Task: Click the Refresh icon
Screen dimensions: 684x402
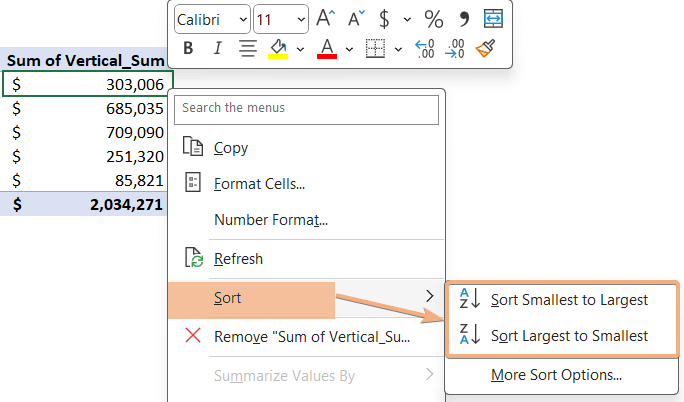Action: (x=193, y=257)
